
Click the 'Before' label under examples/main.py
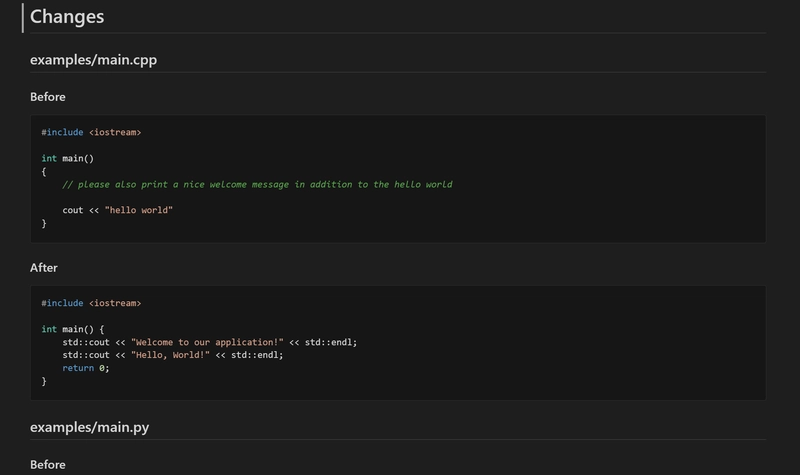[47, 465]
